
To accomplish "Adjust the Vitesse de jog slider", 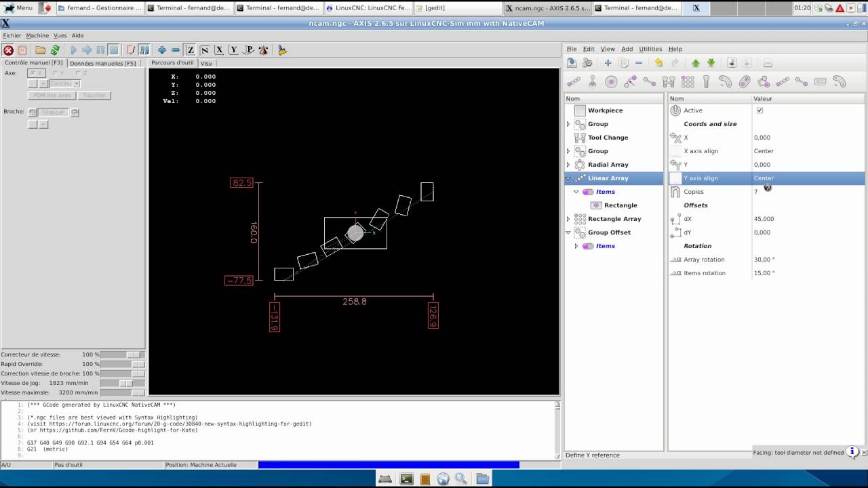I will tap(123, 383).
